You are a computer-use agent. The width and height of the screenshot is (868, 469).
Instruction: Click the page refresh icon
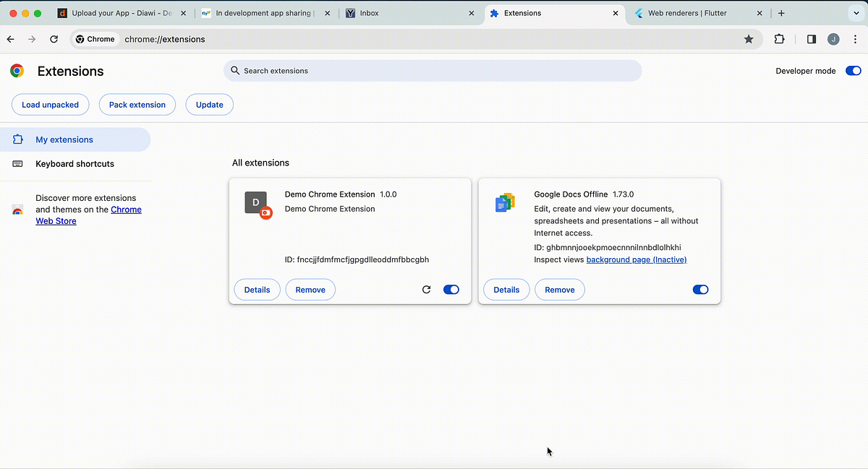54,39
